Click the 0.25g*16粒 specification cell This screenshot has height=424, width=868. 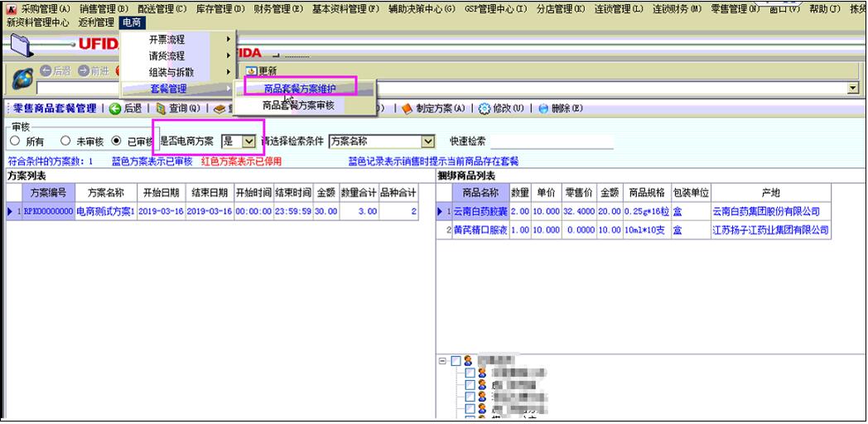[x=647, y=211]
